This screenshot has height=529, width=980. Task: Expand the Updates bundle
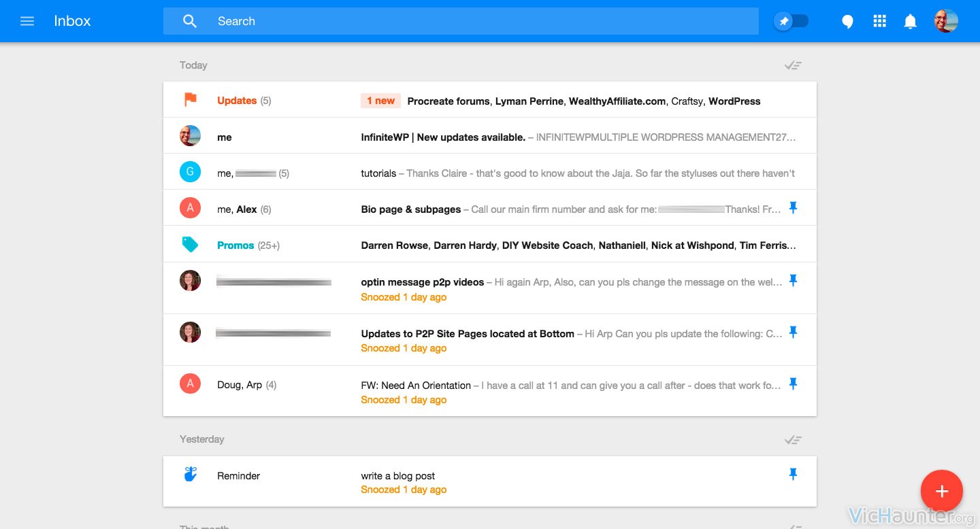[x=490, y=100]
